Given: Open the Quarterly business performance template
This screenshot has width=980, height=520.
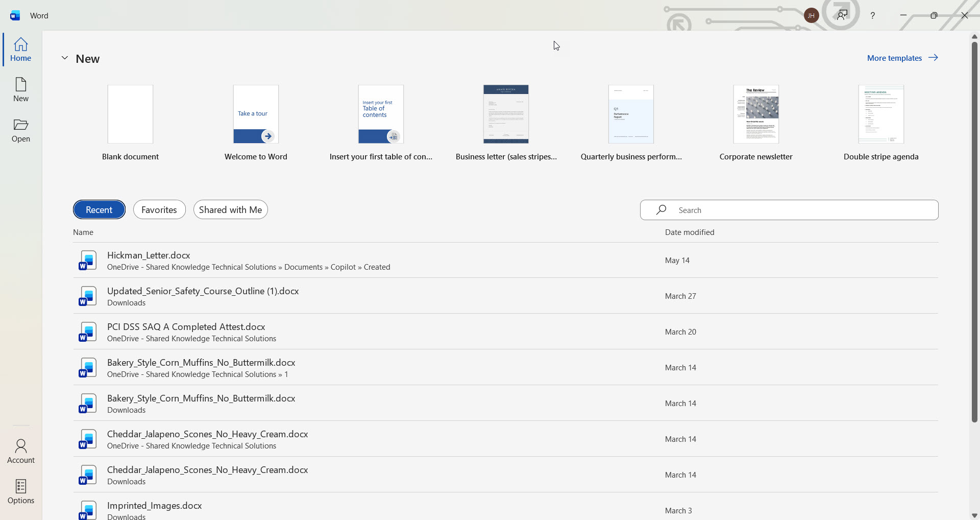Looking at the screenshot, I should 631,123.
